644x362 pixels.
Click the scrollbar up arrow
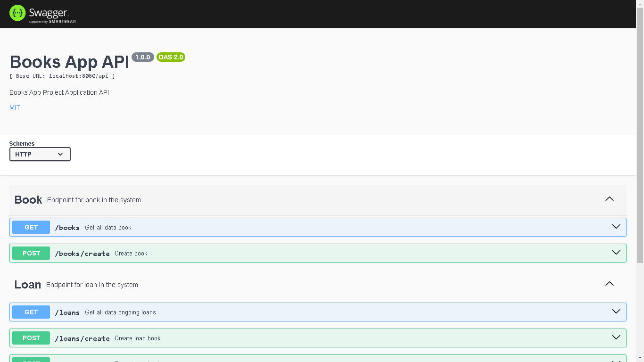pos(640,4)
